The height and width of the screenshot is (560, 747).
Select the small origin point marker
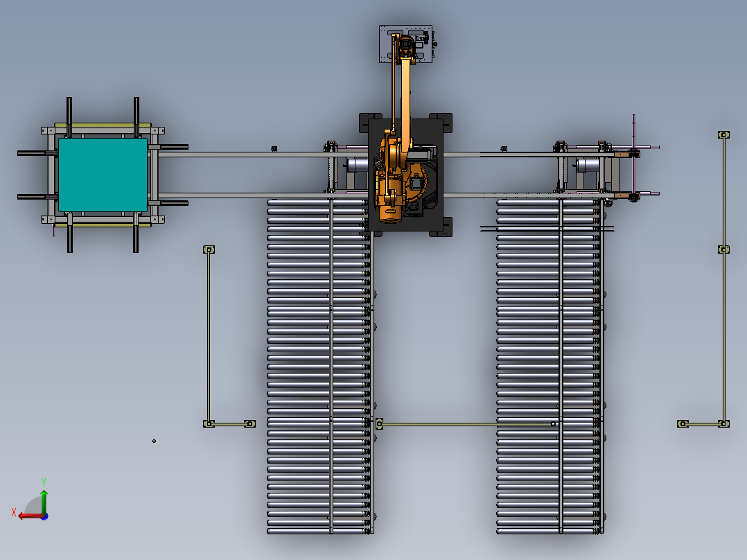154,441
